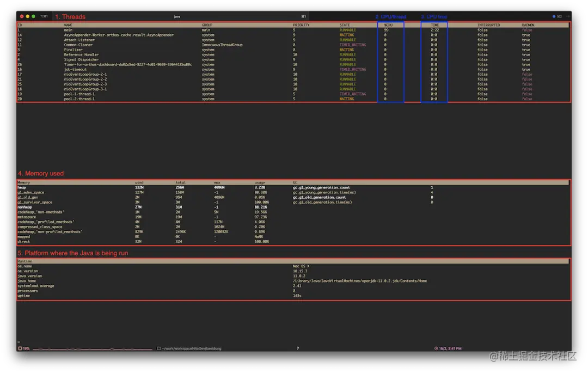This screenshot has height=373, width=588.
Task: Click the AsyncAppender-Worker thread name
Action: coord(119,35)
